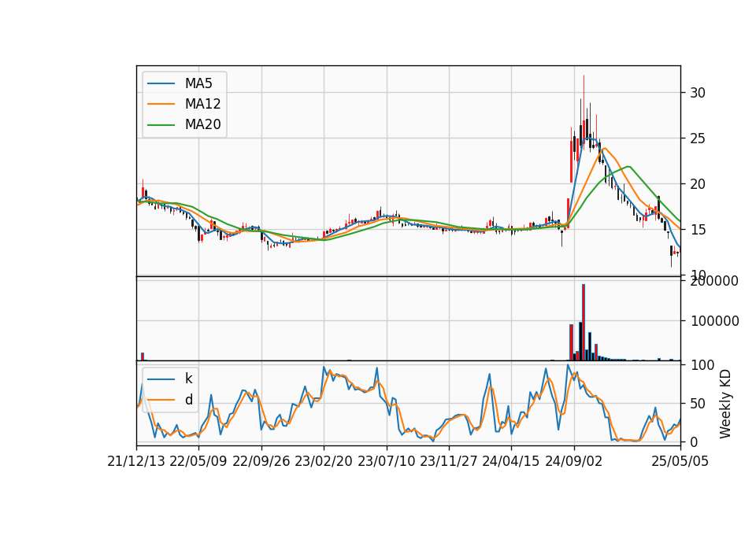The image size is (756, 543).
Task: Click the 24/09/02 date axis label
Action: (x=574, y=462)
